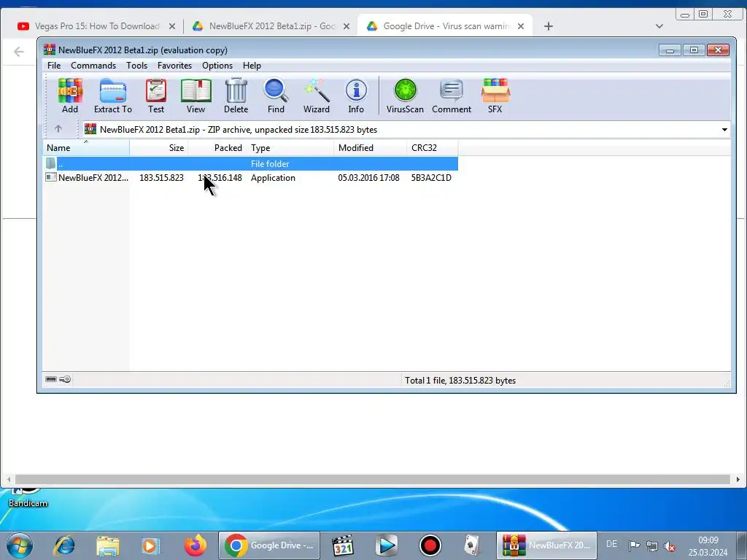Expand the archive path dropdown arrow
Image resolution: width=747 pixels, height=560 pixels.
tap(724, 130)
